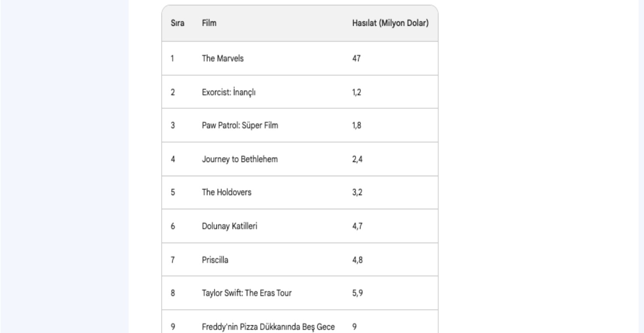Select The Marvels film cell

coord(223,58)
